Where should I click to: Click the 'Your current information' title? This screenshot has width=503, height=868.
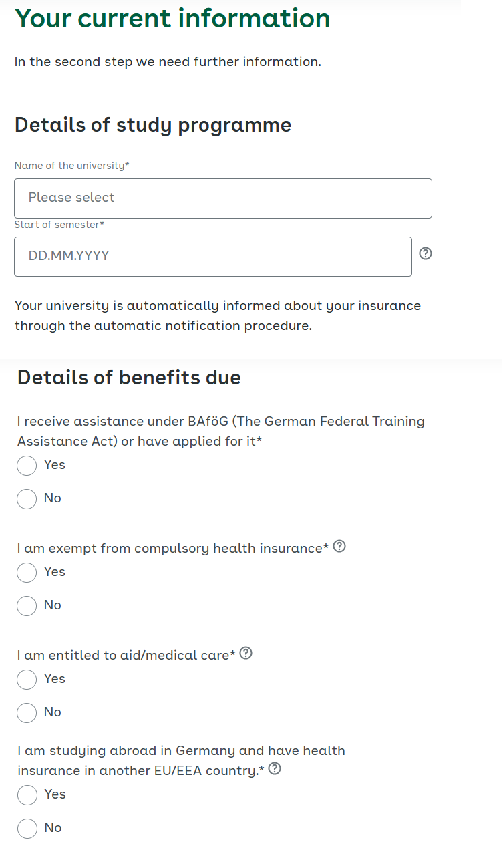(172, 19)
